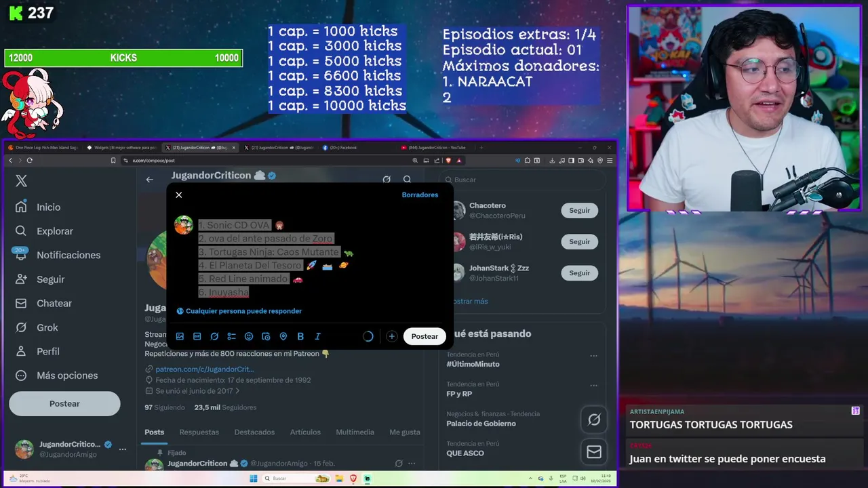The image size is (868, 488).
Task: Close the compose post dialog
Action: pos(178,195)
